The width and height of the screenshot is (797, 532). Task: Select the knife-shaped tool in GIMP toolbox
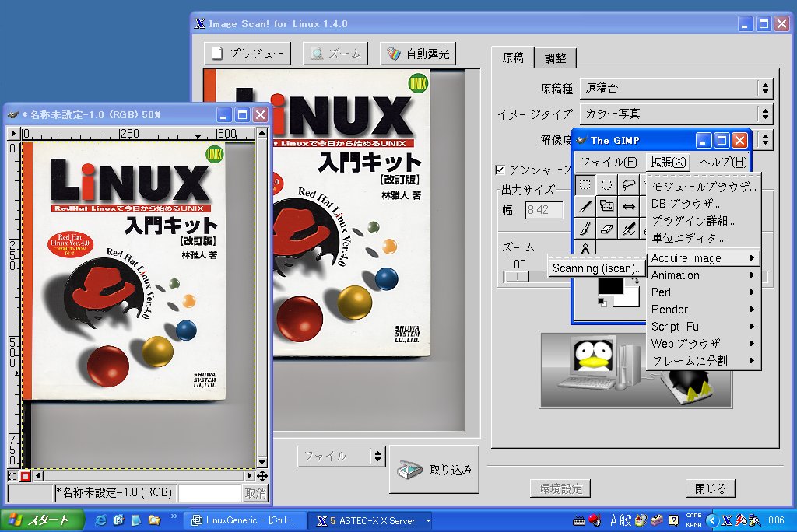point(585,206)
